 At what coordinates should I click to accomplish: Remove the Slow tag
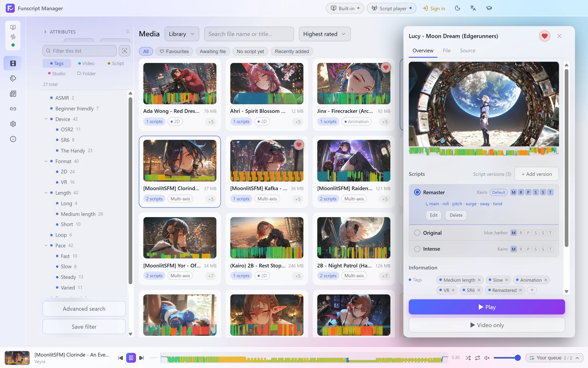(506, 280)
